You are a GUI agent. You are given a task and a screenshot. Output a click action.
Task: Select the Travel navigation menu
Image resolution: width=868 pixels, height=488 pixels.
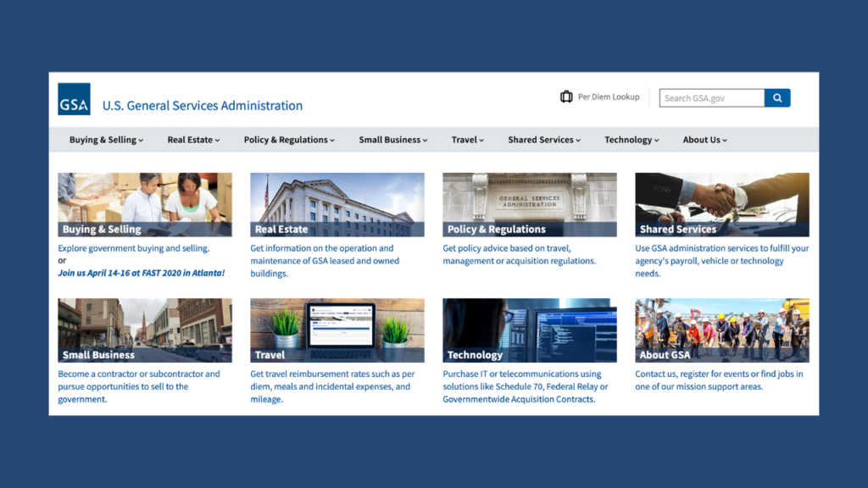[467, 140]
